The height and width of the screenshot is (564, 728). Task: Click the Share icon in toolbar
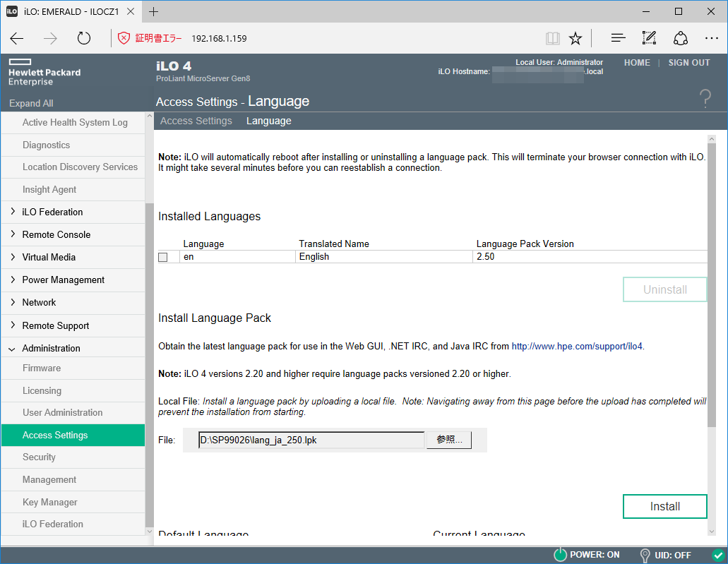[681, 38]
